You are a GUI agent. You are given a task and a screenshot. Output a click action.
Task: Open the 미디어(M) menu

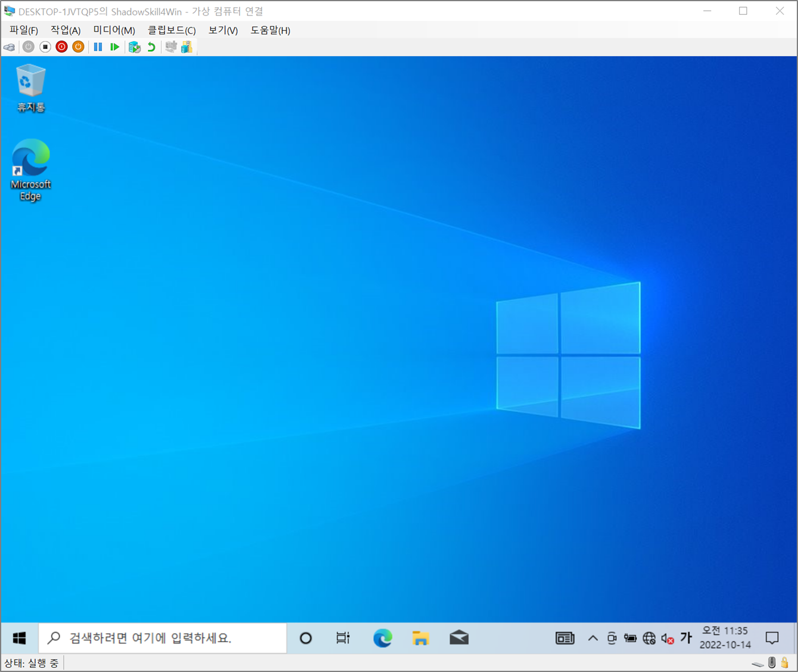[114, 30]
